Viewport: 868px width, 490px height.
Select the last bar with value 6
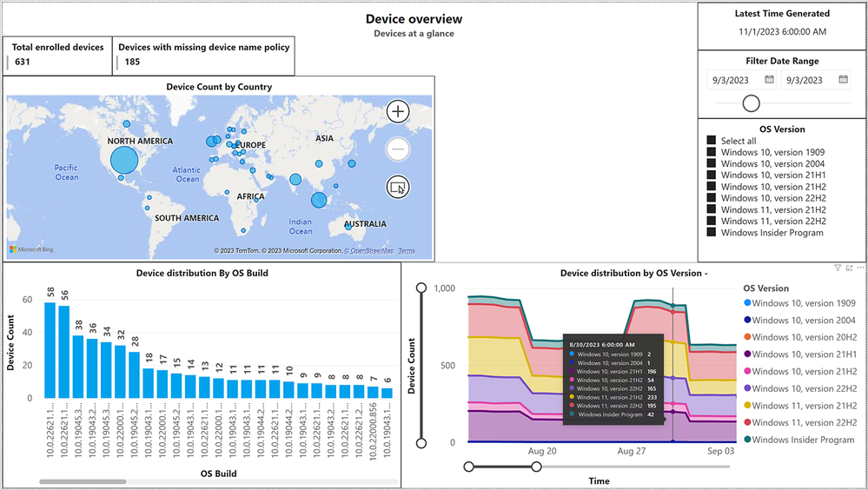[x=387, y=393]
